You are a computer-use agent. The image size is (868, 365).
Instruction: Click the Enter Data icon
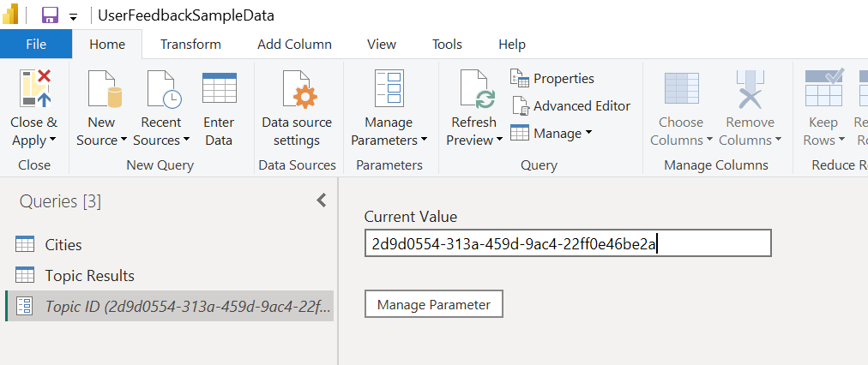point(220,87)
